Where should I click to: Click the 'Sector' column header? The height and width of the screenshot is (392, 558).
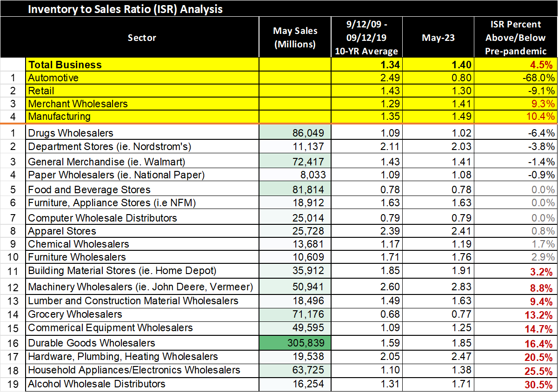coord(142,38)
